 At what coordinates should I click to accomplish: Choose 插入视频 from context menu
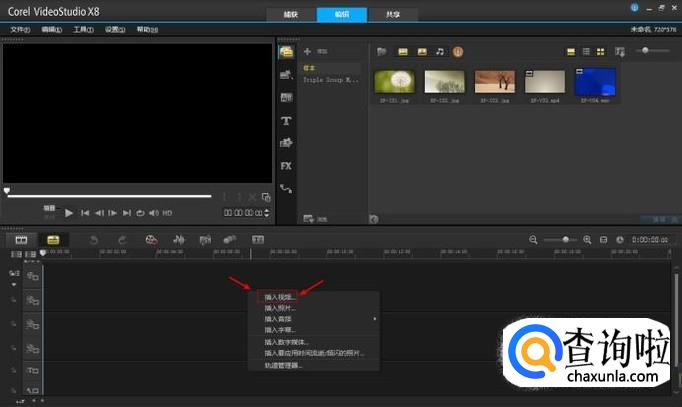point(281,297)
